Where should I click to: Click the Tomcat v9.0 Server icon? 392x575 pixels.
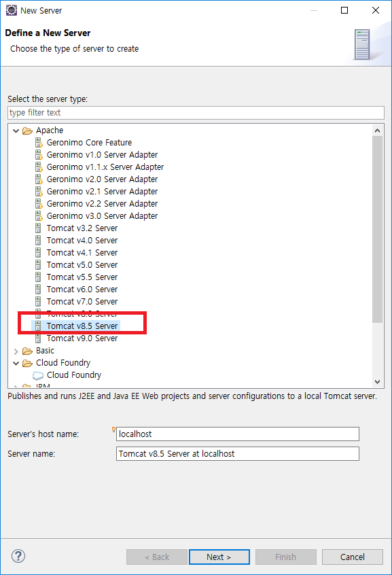click(38, 338)
